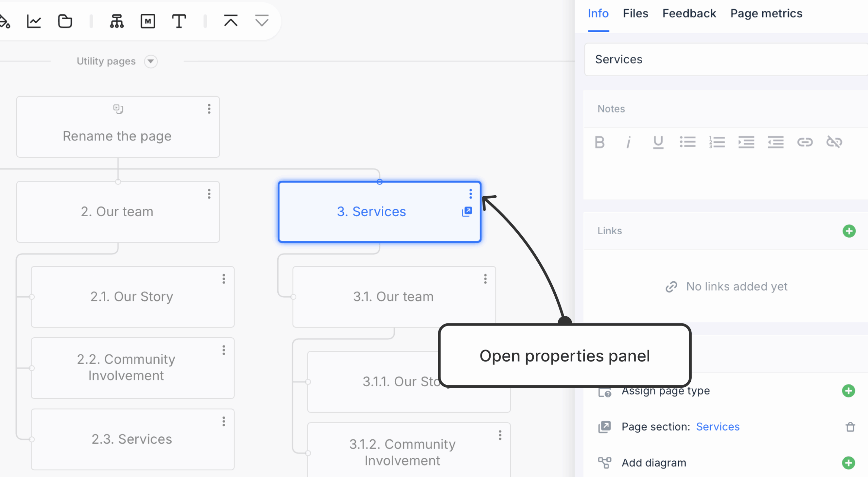
Task: Select the 3. Services page
Action: pyautogui.click(x=380, y=212)
